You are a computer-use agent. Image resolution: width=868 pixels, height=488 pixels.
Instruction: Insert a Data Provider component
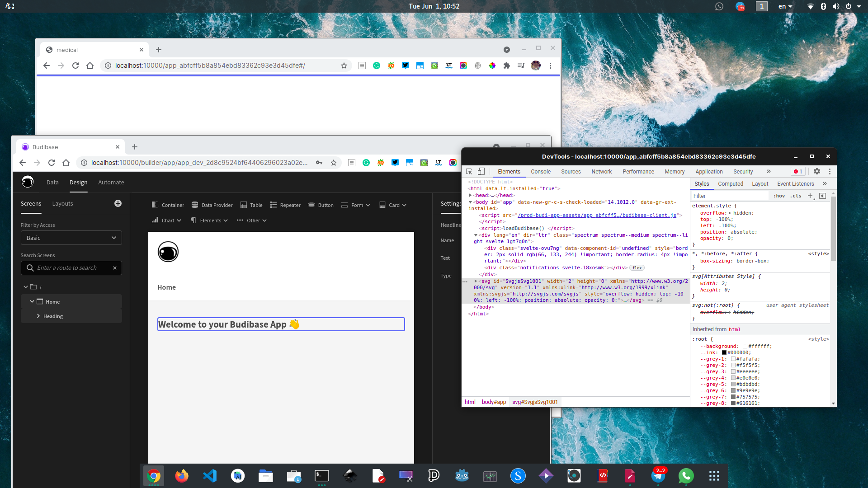(212, 205)
